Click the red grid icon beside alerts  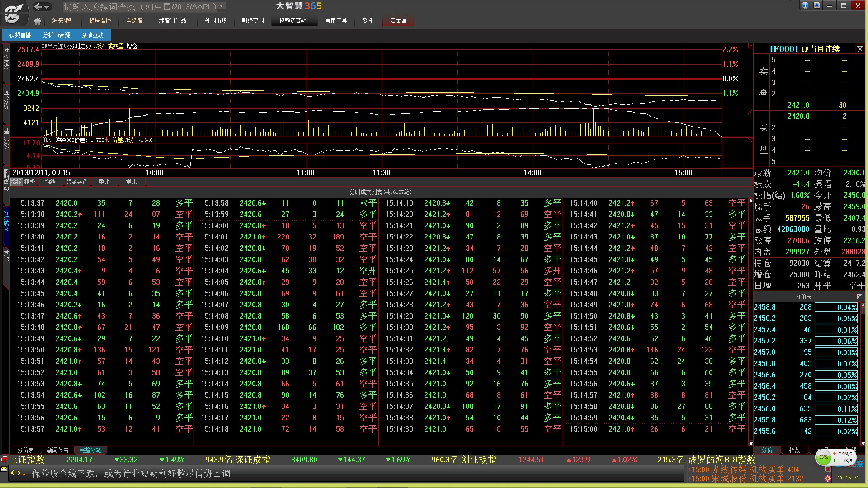point(828,469)
